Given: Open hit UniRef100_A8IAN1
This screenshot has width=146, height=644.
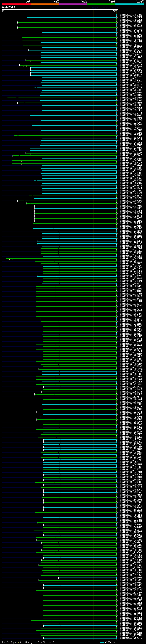Looking at the screenshot, I should coord(131,15).
